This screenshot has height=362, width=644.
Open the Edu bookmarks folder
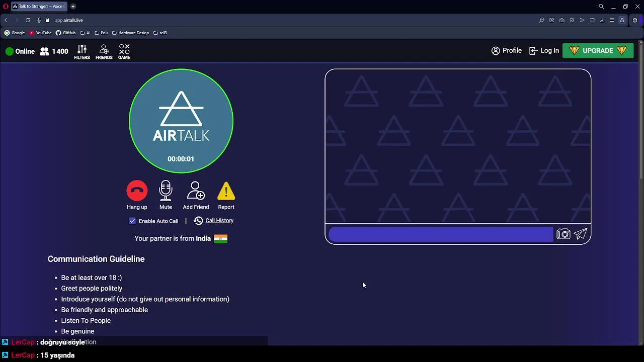101,33
